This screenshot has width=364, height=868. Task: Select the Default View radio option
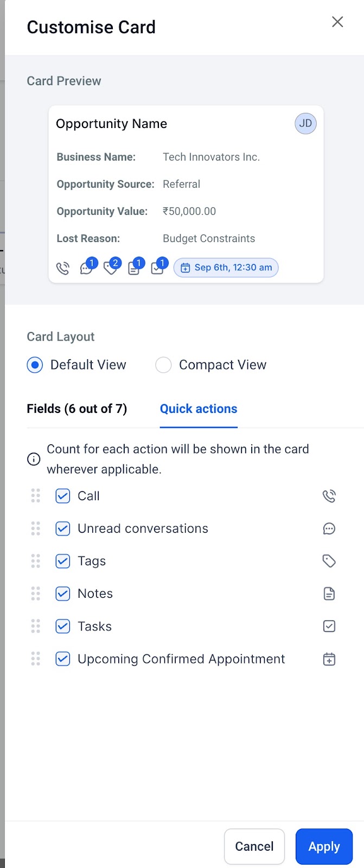(x=35, y=365)
